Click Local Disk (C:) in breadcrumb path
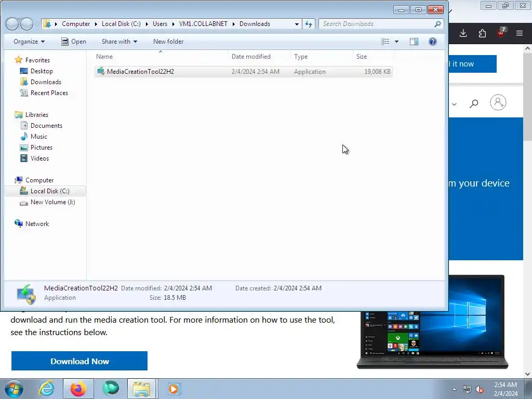The width and height of the screenshot is (532, 399). point(121,24)
